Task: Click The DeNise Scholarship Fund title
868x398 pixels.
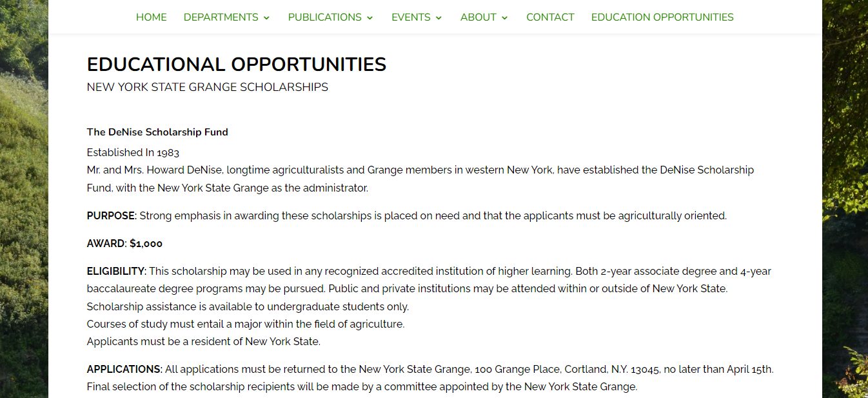Action: pyautogui.click(x=157, y=132)
